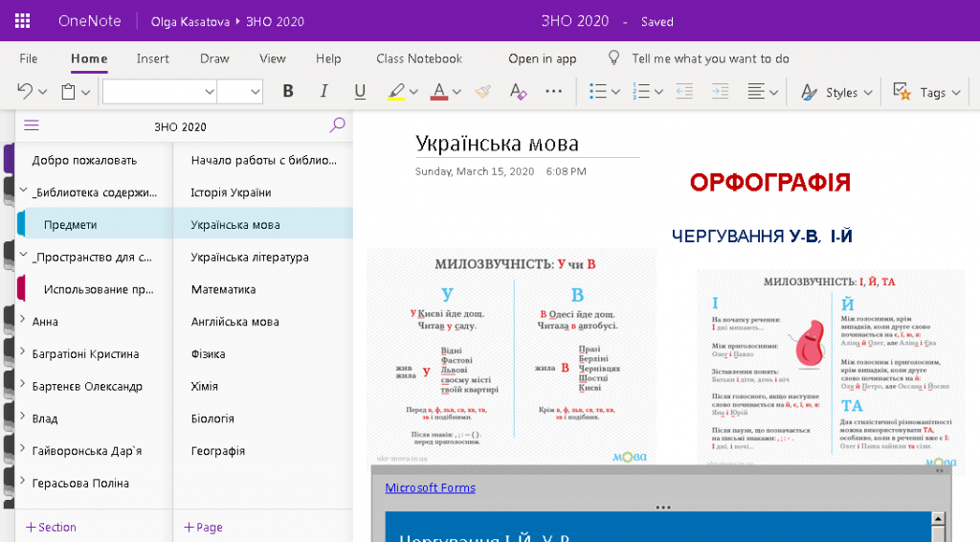Open the Styles dropdown arrow

click(x=868, y=93)
